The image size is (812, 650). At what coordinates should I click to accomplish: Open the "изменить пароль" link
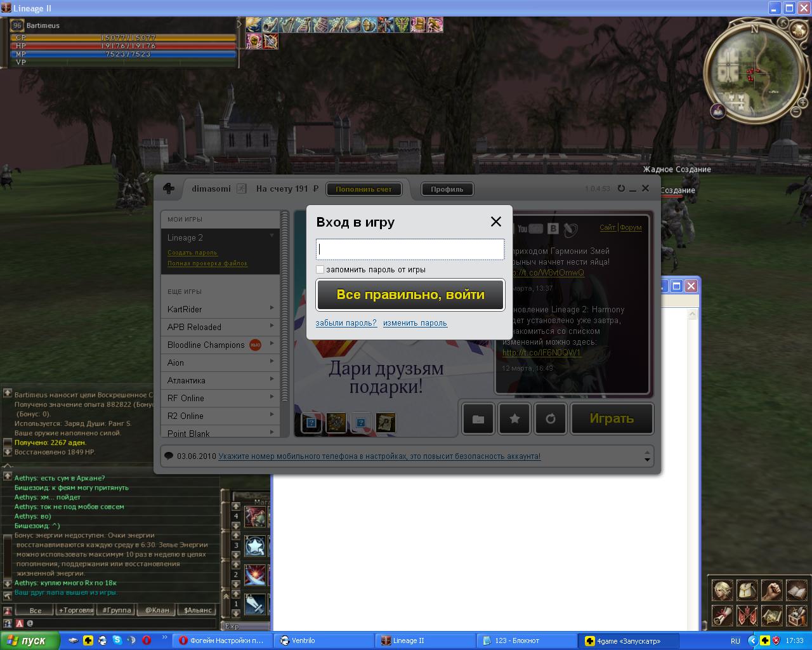415,323
